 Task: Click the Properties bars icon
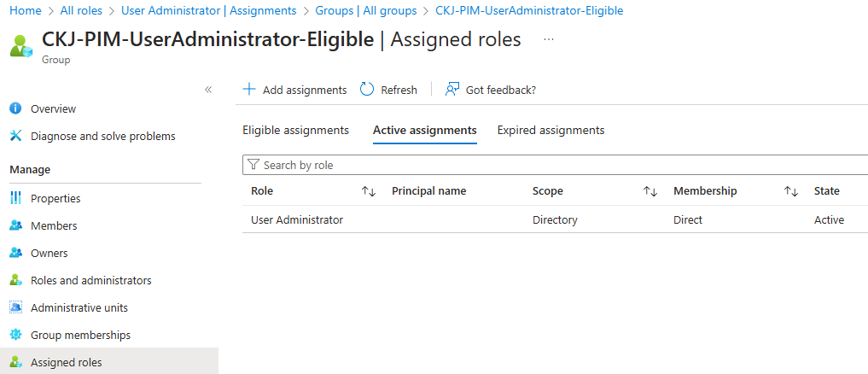tap(15, 198)
